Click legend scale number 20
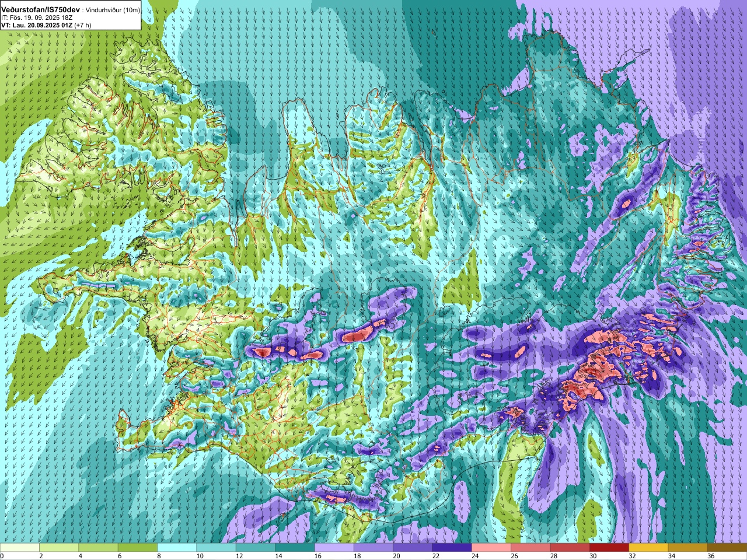The image size is (747, 560). (x=396, y=556)
